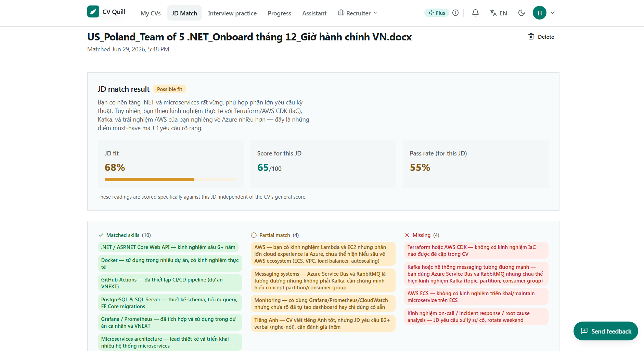
Task: Select the on-call / incident response missing chip
Action: click(x=476, y=316)
